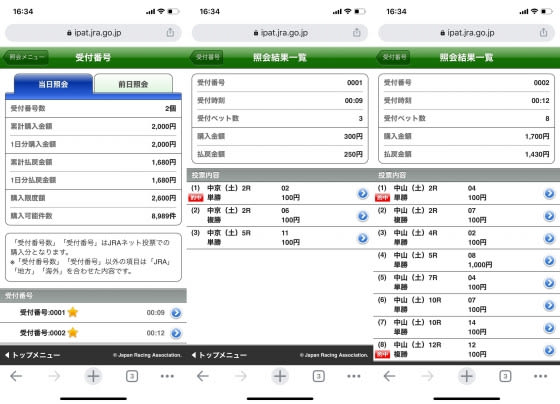Tap share icon in right phone address bar
This screenshot has width=560, height=404.
[543, 33]
